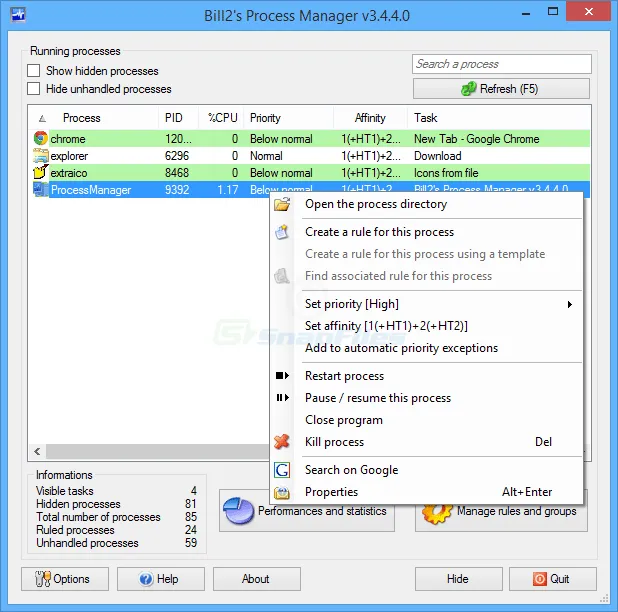618x612 pixels.
Task: Select the explorer process name
Action: tap(69, 156)
